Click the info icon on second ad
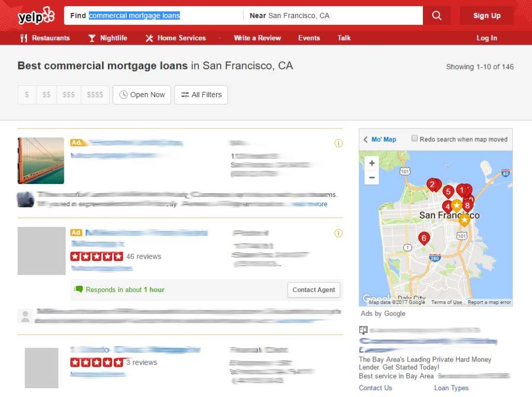 [x=338, y=233]
